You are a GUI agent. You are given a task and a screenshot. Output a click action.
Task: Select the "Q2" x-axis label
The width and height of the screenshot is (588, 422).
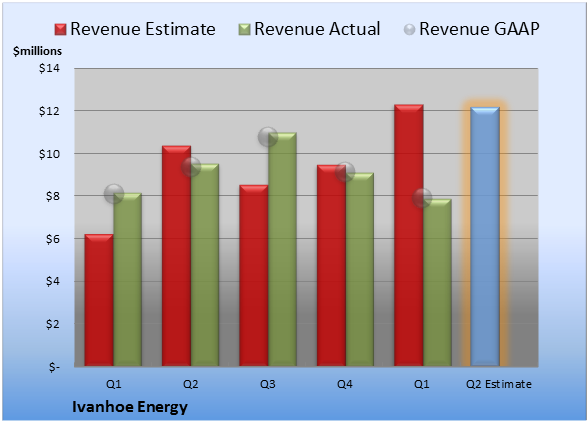pos(190,384)
